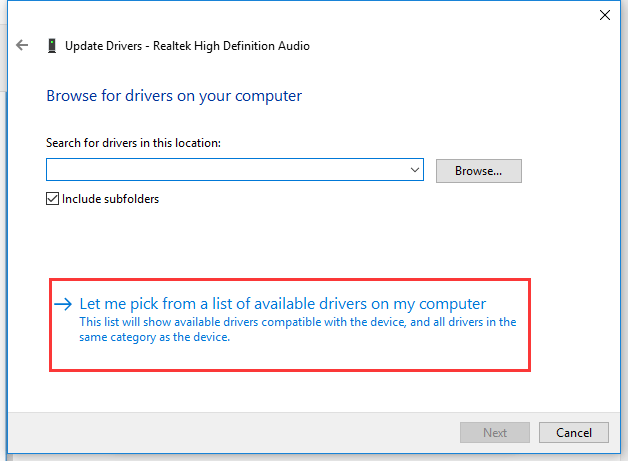Uncheck Include subfolders checkbox
628x461 pixels.
tap(52, 199)
